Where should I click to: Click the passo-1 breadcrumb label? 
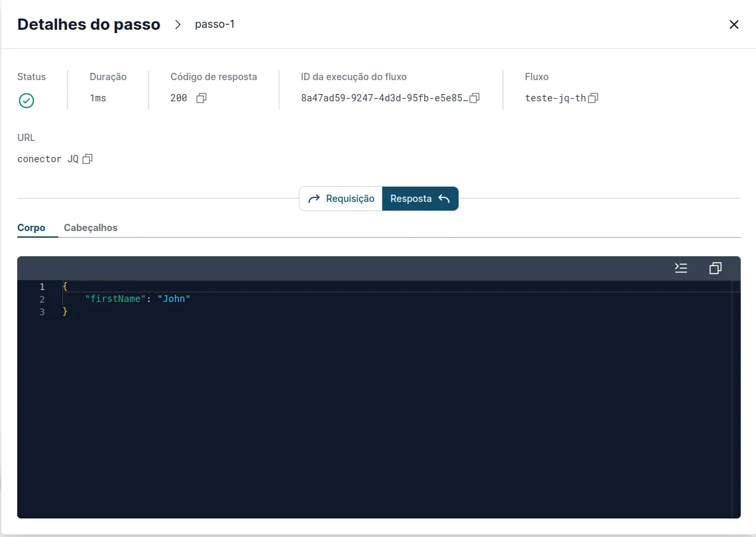coord(215,24)
